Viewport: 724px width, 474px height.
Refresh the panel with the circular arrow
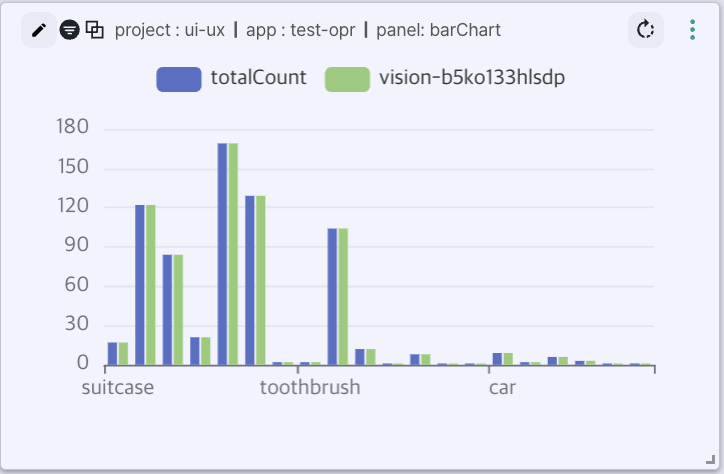point(646,30)
